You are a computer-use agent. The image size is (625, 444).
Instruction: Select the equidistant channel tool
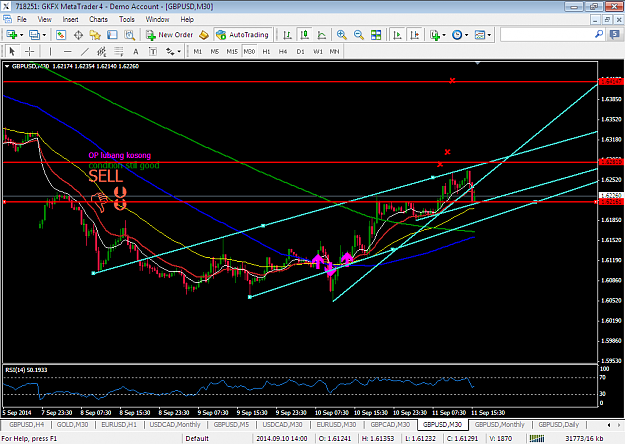click(x=102, y=51)
